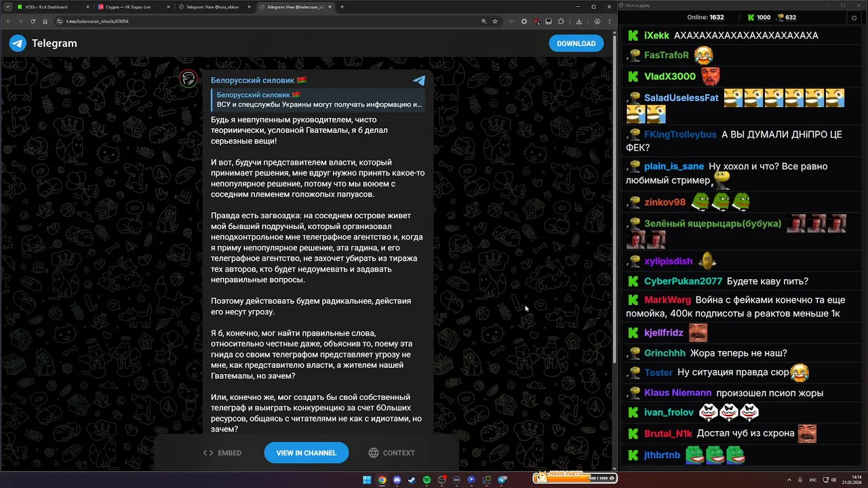Click username jthbrtnb in chat

tap(662, 455)
